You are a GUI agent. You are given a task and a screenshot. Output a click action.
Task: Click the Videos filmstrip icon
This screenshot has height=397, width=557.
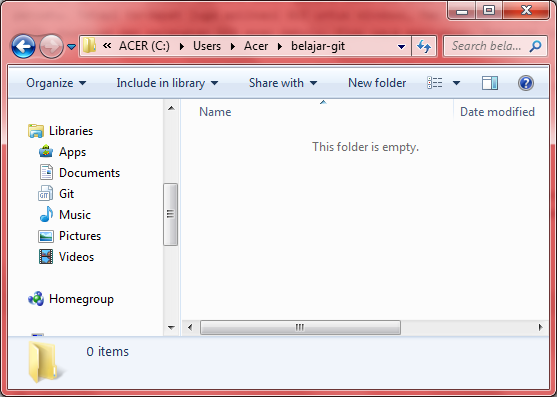[x=46, y=257]
